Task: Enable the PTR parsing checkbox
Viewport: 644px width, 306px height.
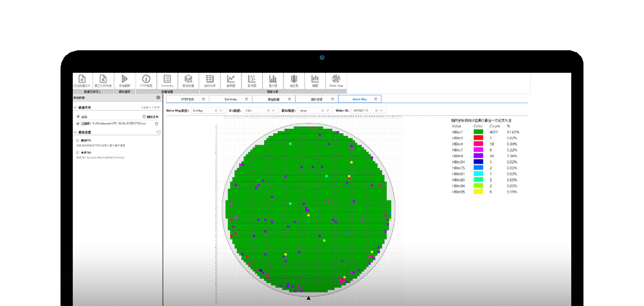Action: 78,140
